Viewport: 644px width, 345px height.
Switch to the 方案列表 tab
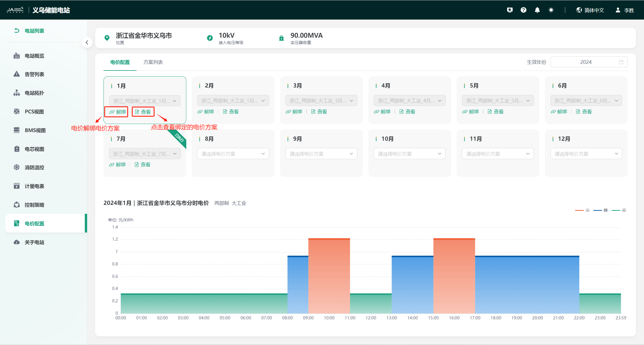pyautogui.click(x=153, y=62)
